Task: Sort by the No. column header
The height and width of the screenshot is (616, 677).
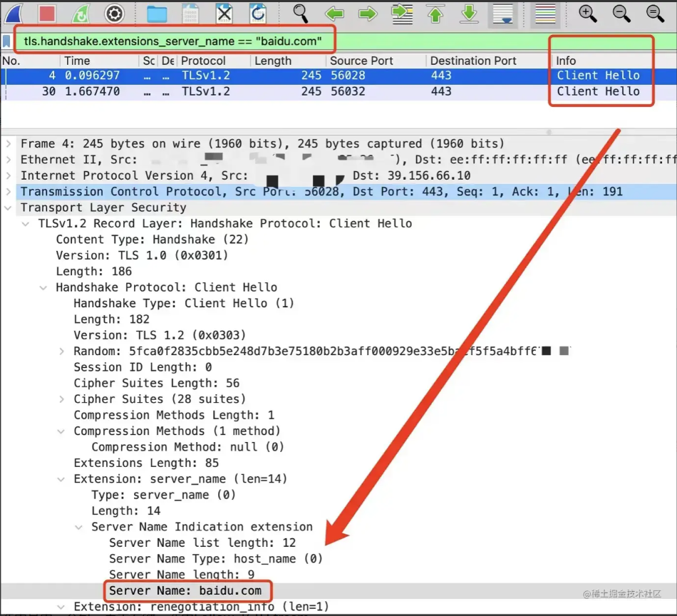Action: click(x=30, y=61)
